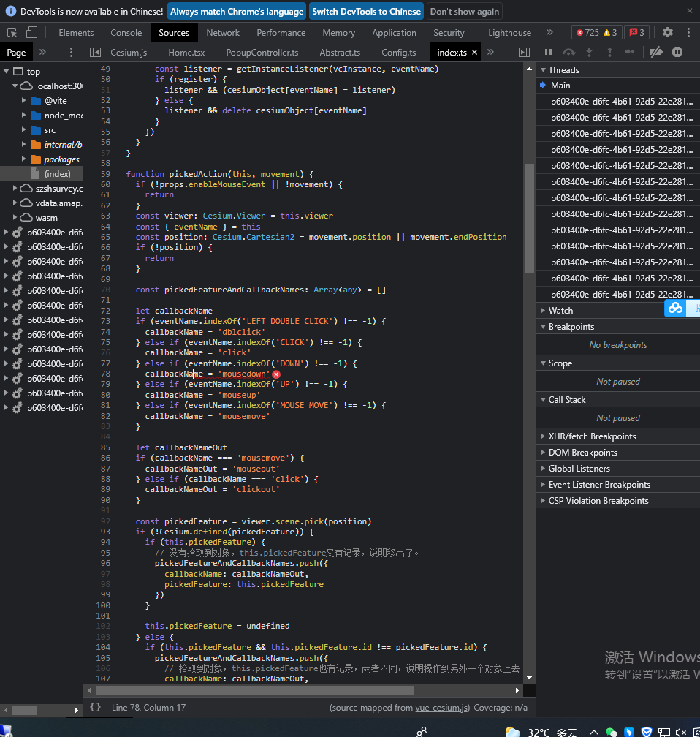Click the step over function call icon
700x737 pixels.
569,52
